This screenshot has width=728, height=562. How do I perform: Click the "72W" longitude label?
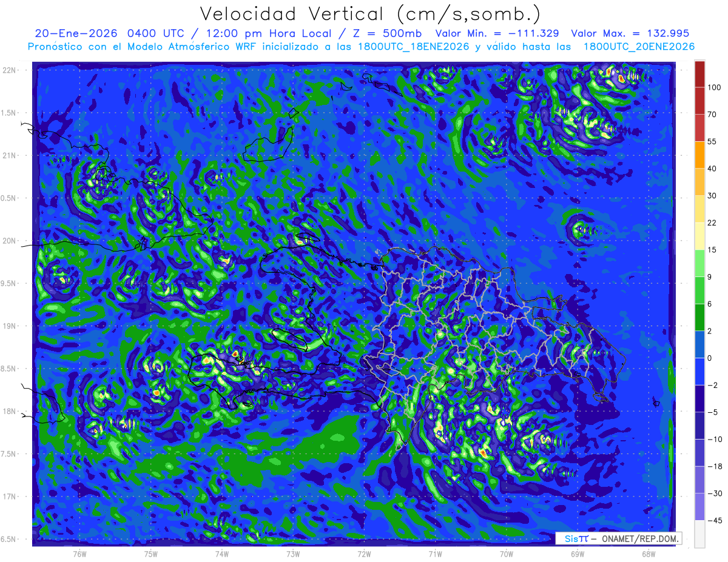(x=364, y=554)
